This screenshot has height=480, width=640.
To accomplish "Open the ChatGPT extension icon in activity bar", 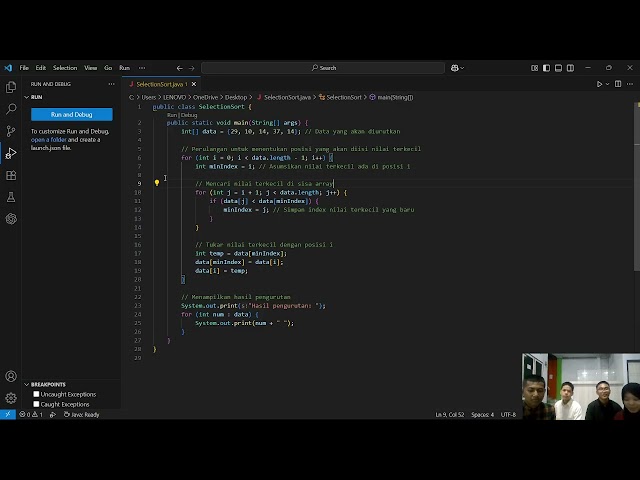I will click(x=11, y=219).
